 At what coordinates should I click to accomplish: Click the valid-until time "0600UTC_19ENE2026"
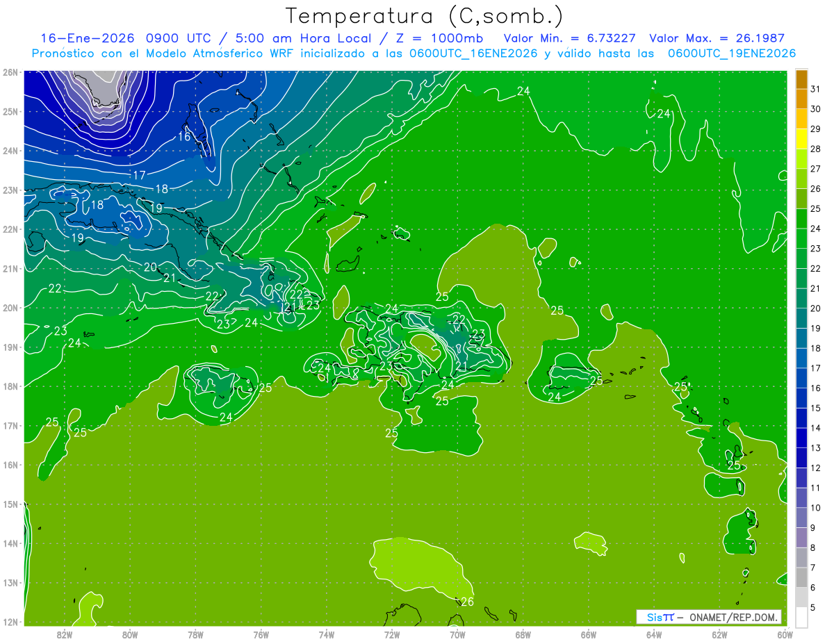click(x=731, y=53)
